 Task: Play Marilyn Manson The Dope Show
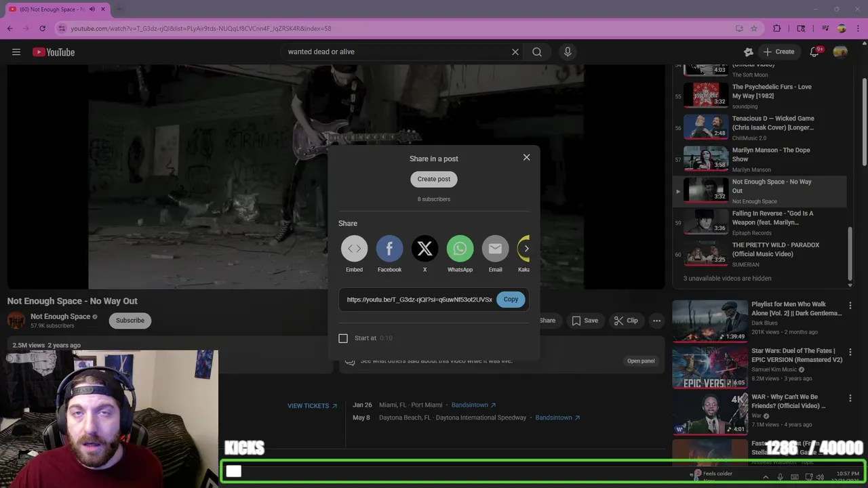[x=759, y=159]
